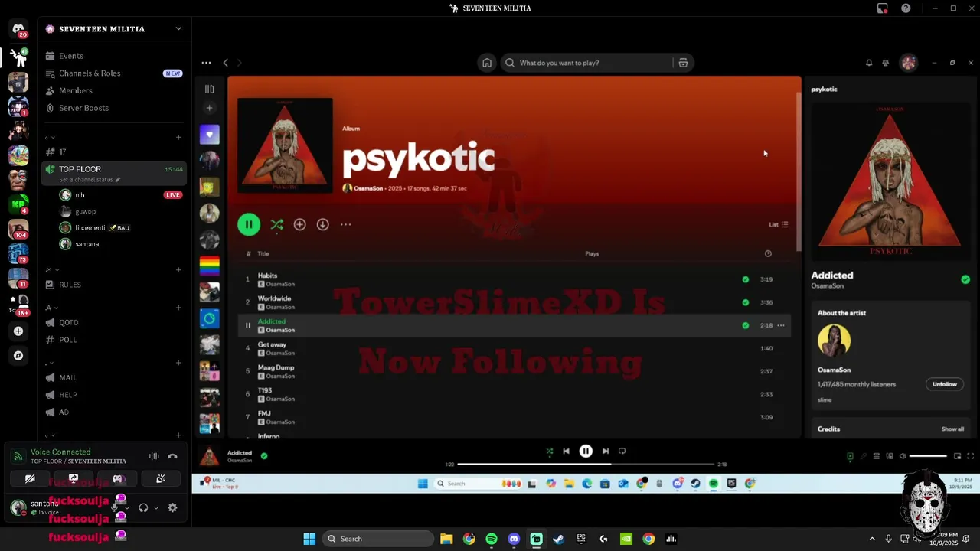The height and width of the screenshot is (551, 980).
Task: Collapse Your Library icon in Spotify sidebar
Action: click(209, 89)
